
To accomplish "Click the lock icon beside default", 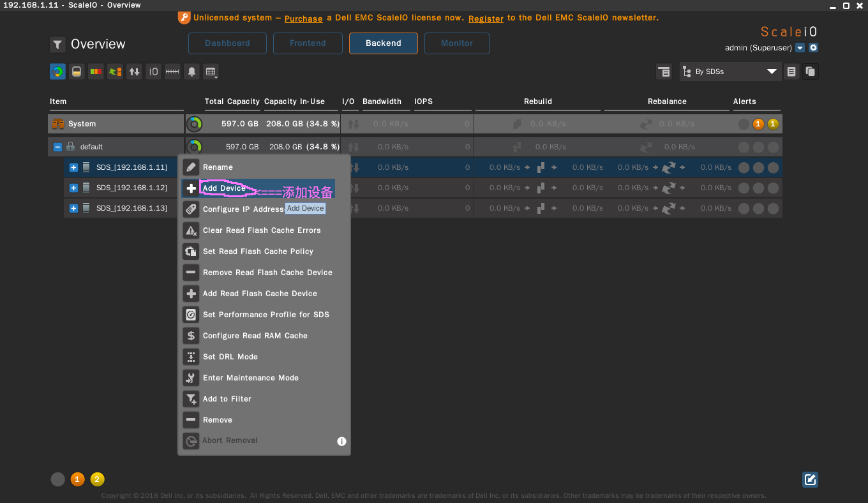I will click(71, 147).
